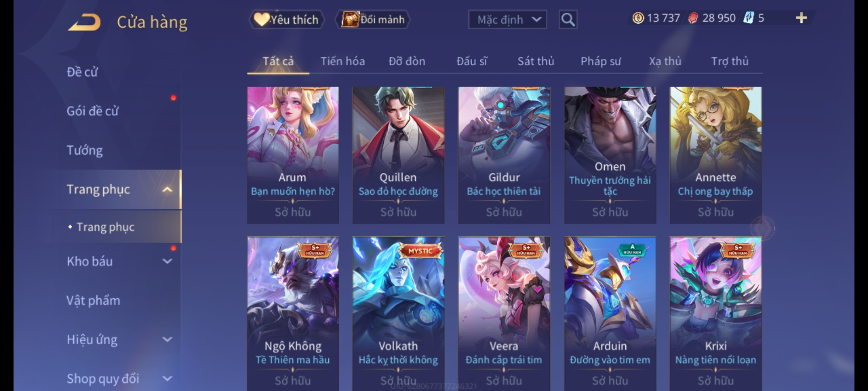Tap the red ruby currency icon
The image size is (868, 391).
[x=693, y=18]
